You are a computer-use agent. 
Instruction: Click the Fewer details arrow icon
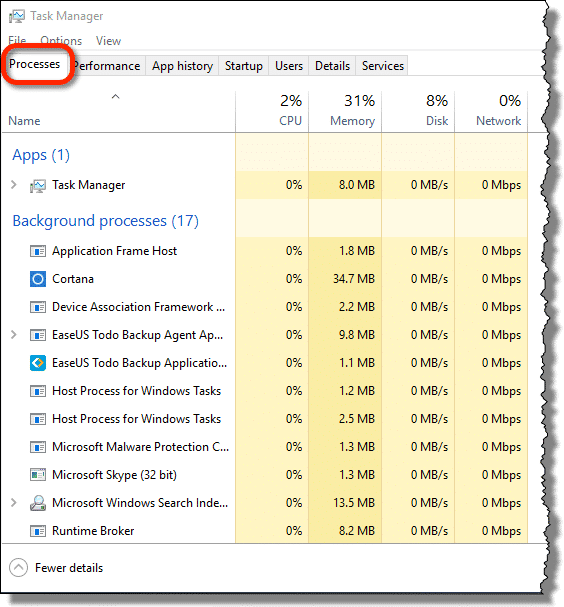click(x=18, y=568)
